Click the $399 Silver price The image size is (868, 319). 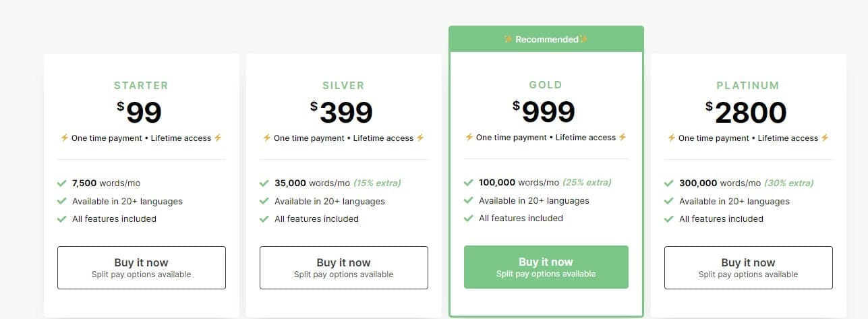pos(342,113)
